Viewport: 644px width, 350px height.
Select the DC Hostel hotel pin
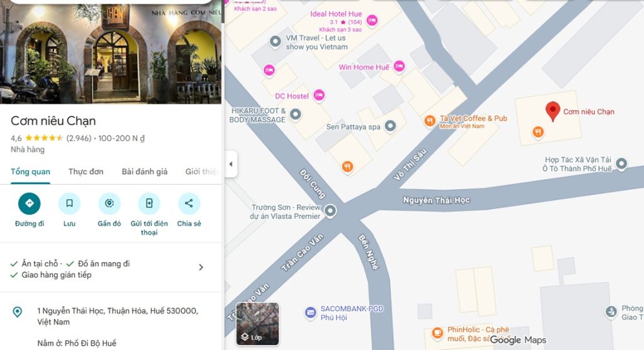pos(319,96)
